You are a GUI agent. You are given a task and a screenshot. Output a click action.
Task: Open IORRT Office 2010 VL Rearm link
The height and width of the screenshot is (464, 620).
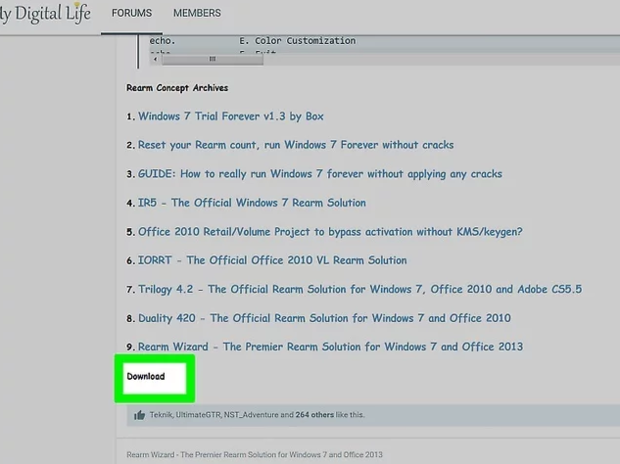pos(272,260)
